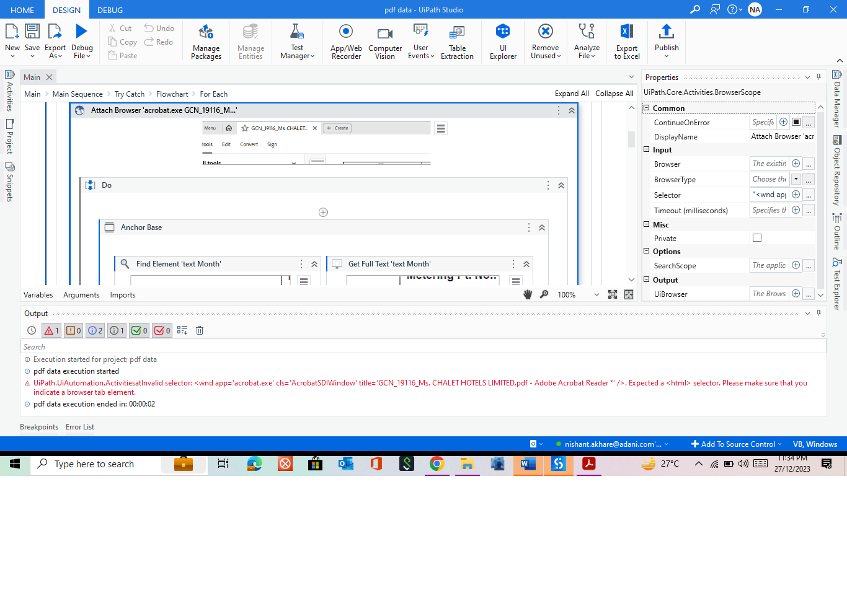This screenshot has width=847, height=616.
Task: Click the designer search magnifier icon
Action: click(x=544, y=295)
